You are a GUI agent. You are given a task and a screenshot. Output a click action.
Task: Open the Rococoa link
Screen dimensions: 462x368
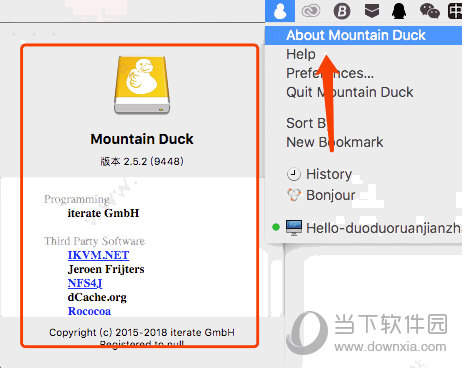[x=89, y=311]
